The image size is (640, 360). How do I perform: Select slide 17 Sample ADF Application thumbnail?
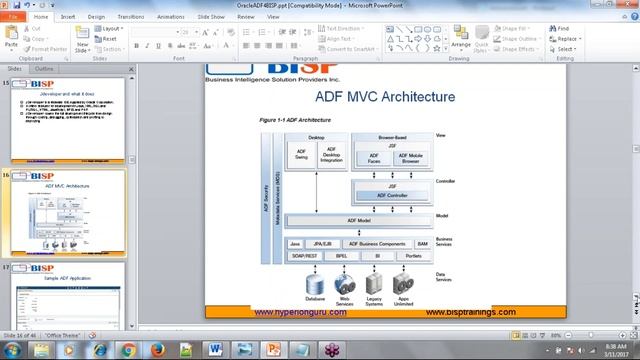click(x=68, y=297)
